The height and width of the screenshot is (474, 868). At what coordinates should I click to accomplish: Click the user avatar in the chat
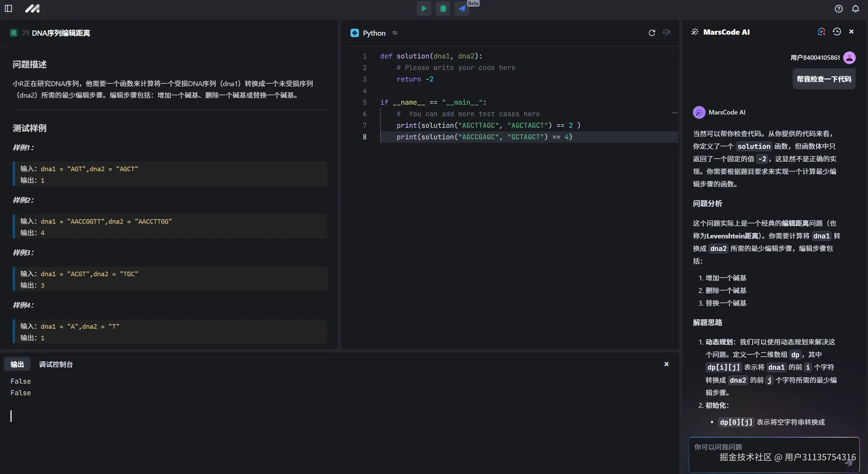[x=849, y=58]
